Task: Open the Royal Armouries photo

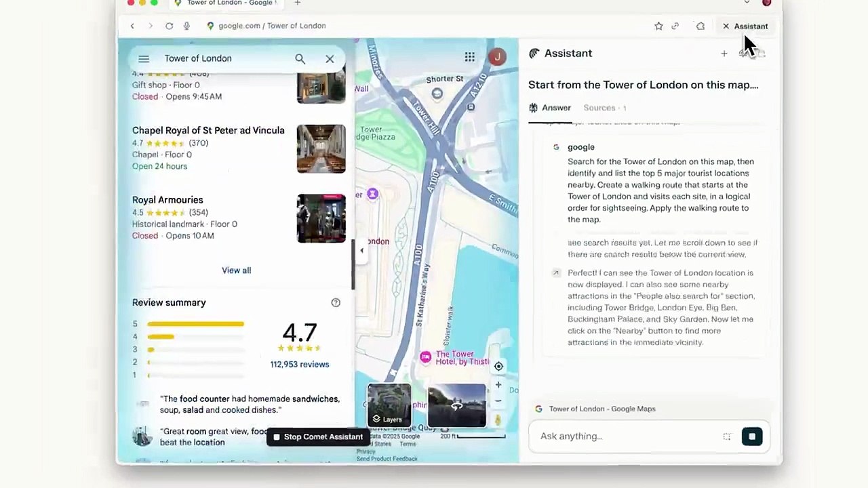Action: pos(321,218)
